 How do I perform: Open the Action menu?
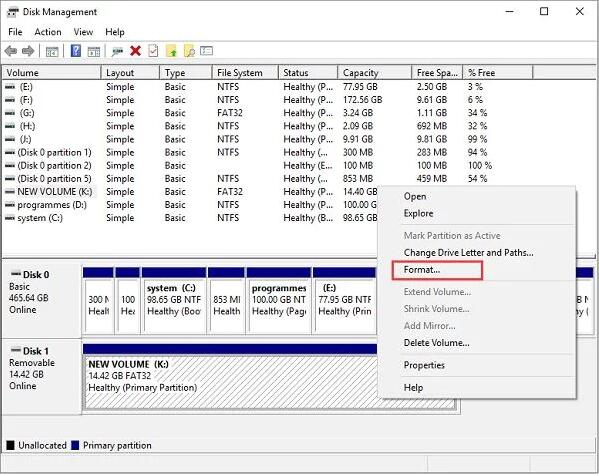click(48, 32)
